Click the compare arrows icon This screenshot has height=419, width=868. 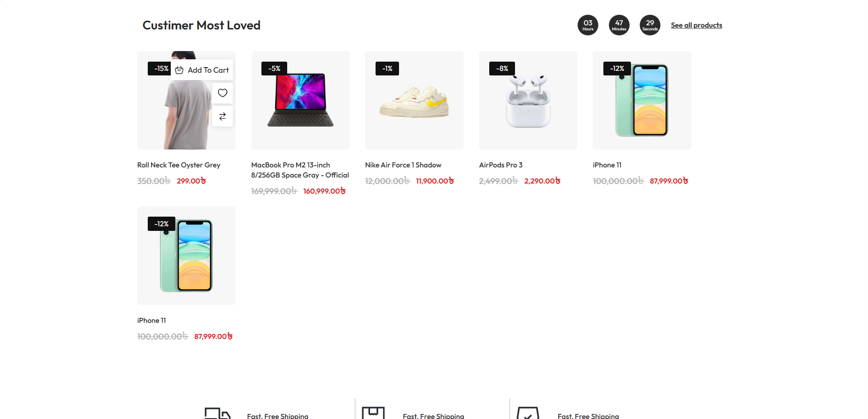(222, 116)
